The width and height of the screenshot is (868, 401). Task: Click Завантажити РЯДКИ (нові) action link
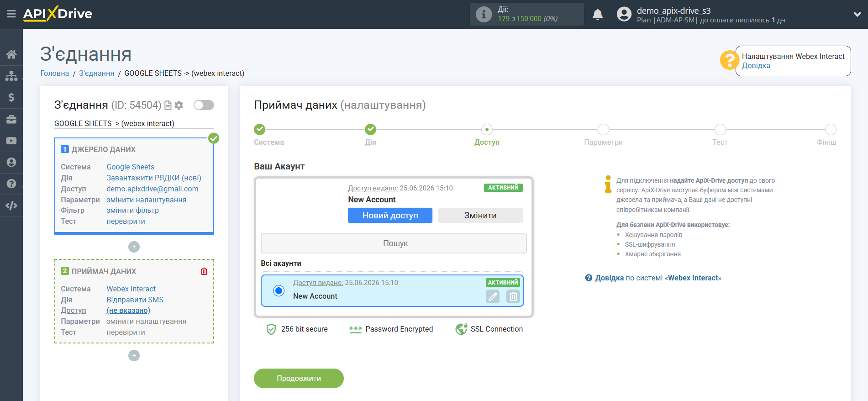(154, 178)
